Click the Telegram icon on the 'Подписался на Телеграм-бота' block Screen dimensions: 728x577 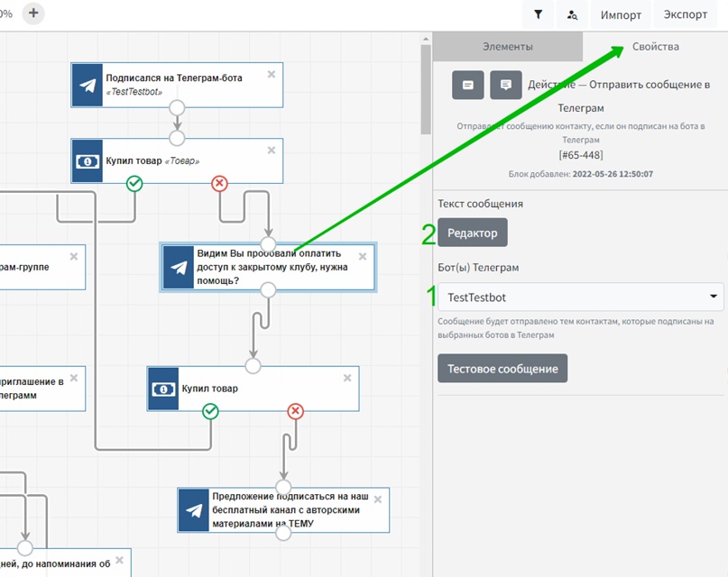(x=88, y=85)
